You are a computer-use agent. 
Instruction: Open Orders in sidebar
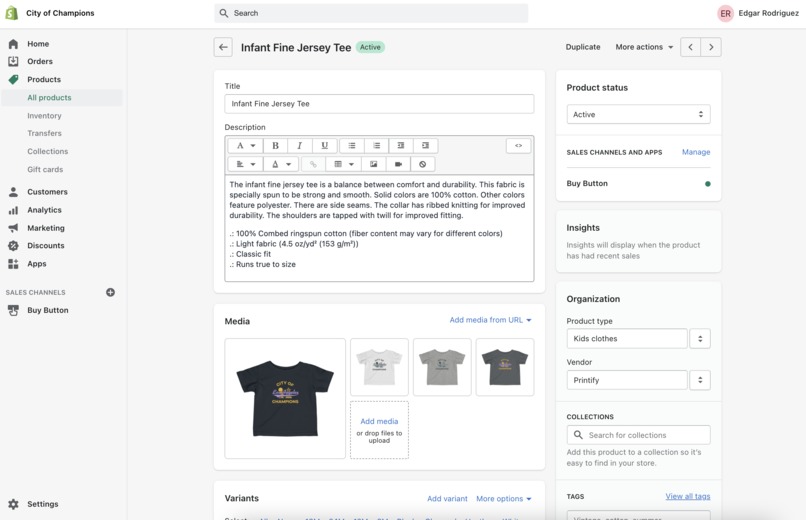tap(40, 61)
